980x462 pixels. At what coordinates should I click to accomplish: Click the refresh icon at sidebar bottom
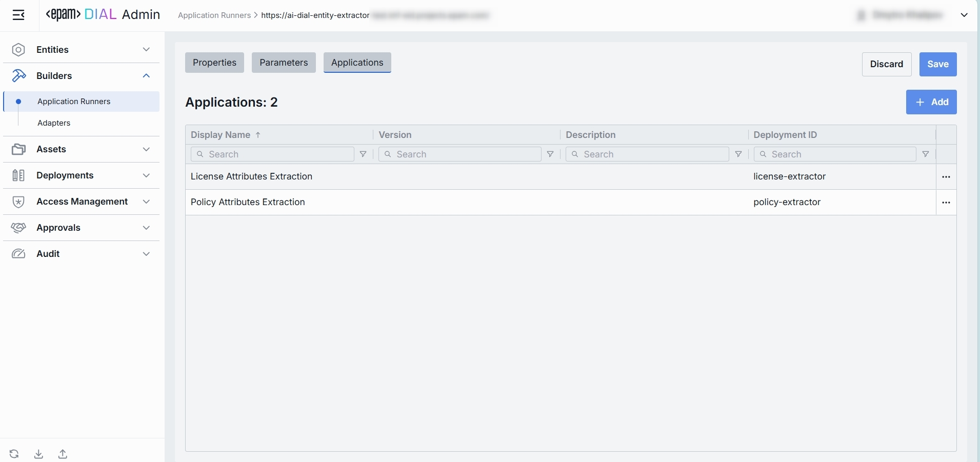pos(14,454)
